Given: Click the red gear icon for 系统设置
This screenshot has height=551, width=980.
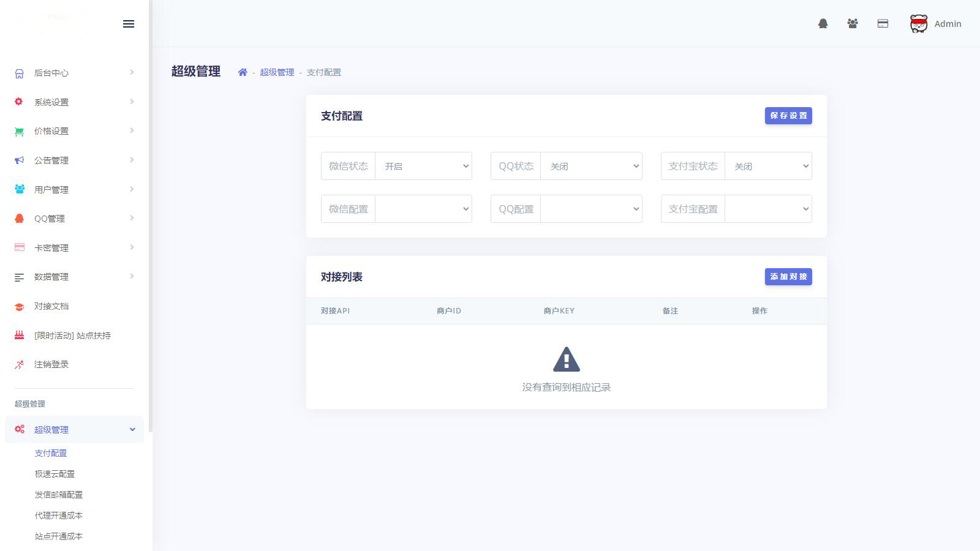Looking at the screenshot, I should (19, 102).
